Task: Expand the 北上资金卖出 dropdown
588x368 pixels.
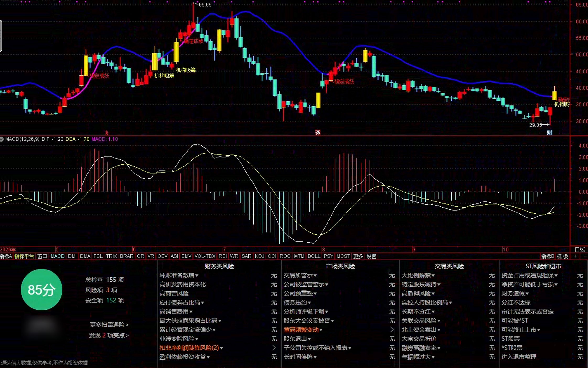Action: (439, 330)
